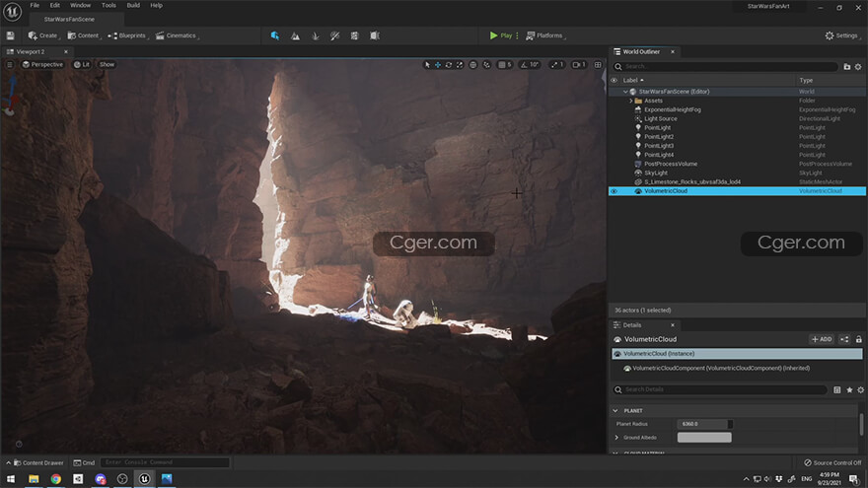Image resolution: width=868 pixels, height=488 pixels.
Task: Open Lit view mode menu
Action: point(82,65)
